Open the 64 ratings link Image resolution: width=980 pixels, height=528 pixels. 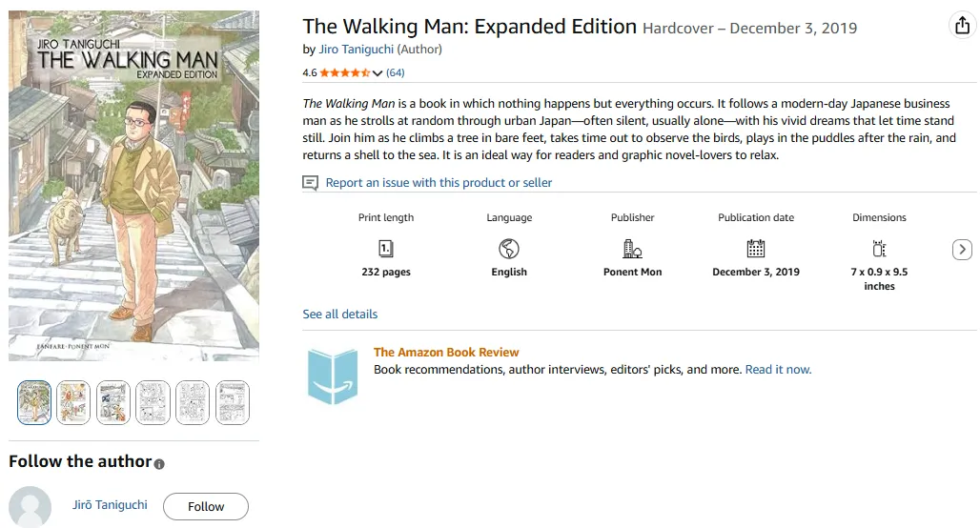pyautogui.click(x=395, y=73)
